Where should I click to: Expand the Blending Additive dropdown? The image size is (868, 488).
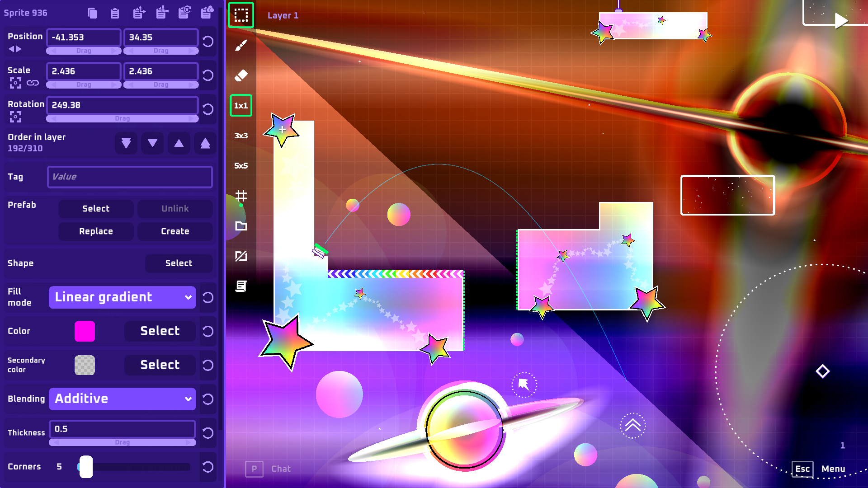click(x=122, y=399)
